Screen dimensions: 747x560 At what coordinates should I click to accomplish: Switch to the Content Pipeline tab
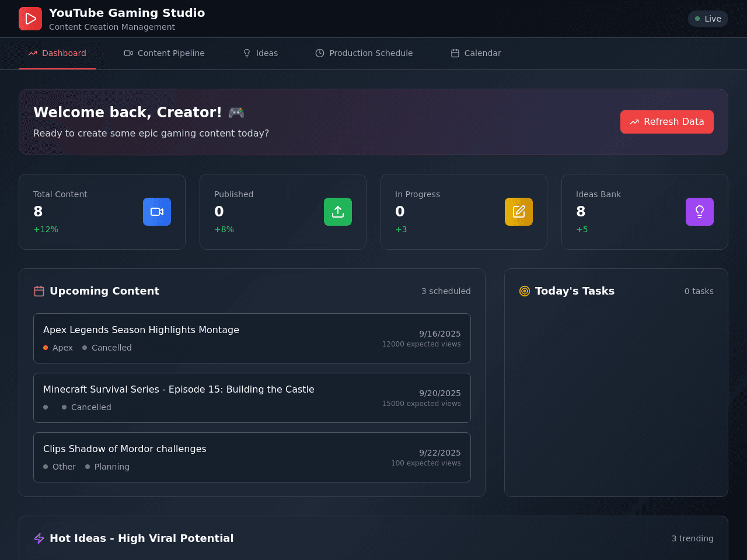(164, 53)
